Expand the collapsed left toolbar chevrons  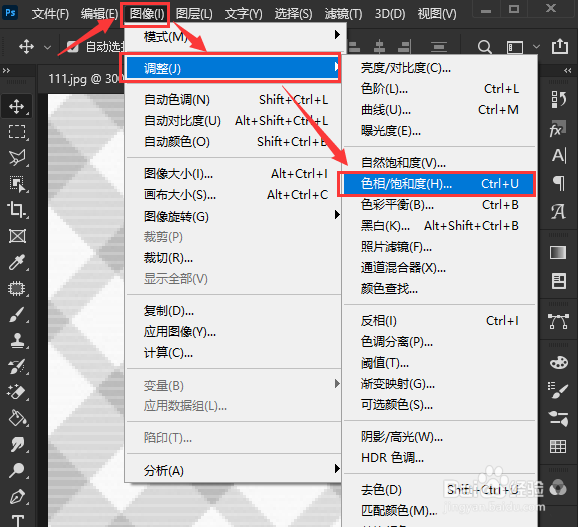pos(7,70)
